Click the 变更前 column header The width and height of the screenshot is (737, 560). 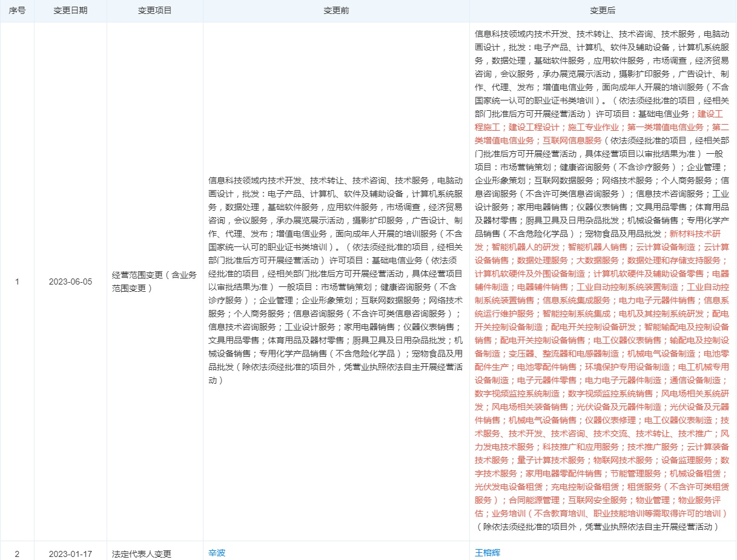click(336, 11)
